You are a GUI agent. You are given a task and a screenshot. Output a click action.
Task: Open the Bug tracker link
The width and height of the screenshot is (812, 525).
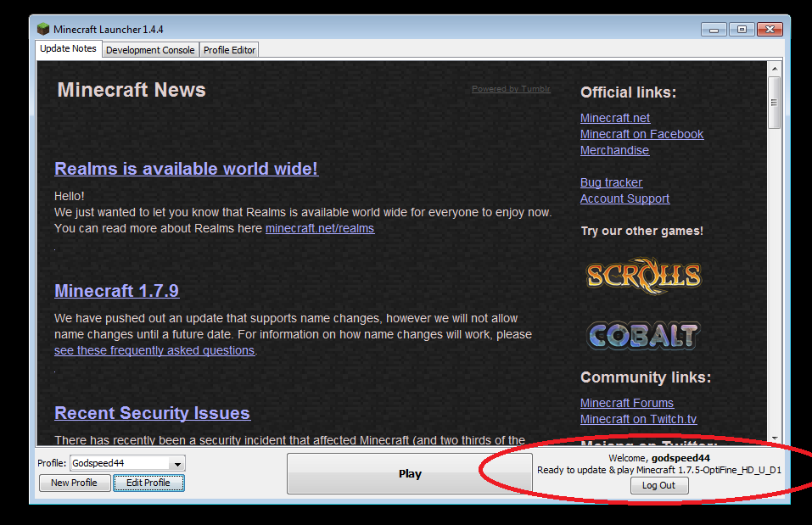[x=611, y=182]
